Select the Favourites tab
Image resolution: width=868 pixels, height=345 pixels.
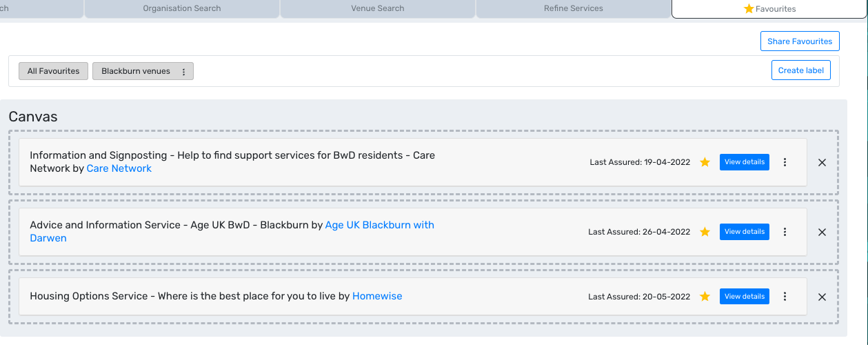(769, 9)
